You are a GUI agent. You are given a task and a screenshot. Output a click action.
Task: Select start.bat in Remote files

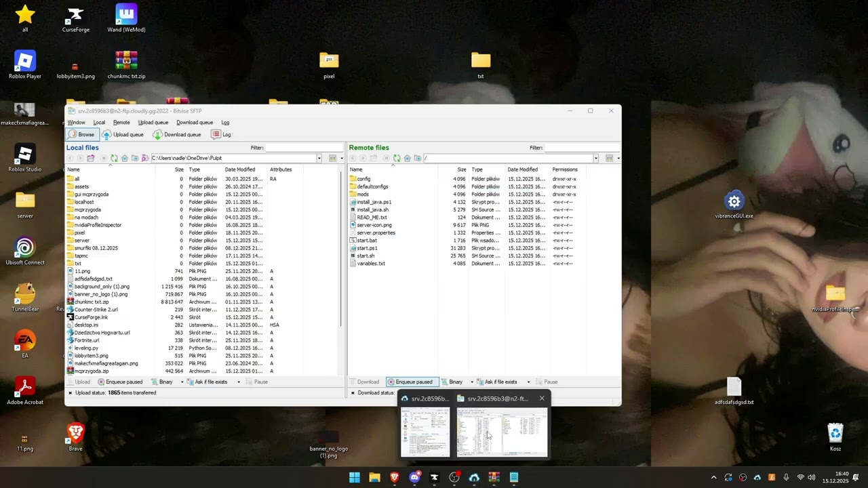coord(367,241)
